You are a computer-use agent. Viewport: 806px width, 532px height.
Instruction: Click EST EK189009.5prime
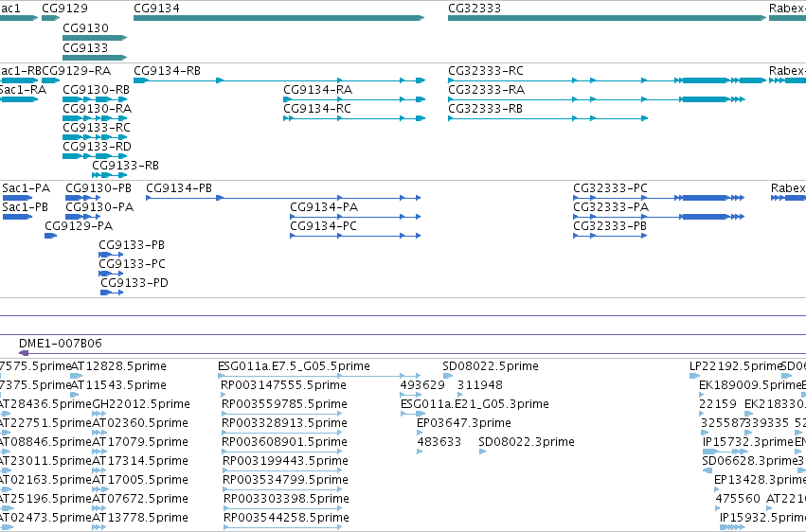pos(750,385)
